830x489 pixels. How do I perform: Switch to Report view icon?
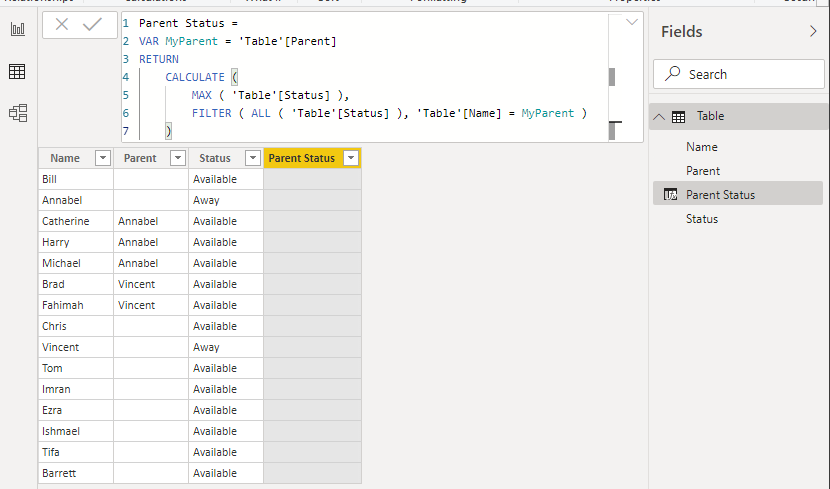pyautogui.click(x=17, y=29)
